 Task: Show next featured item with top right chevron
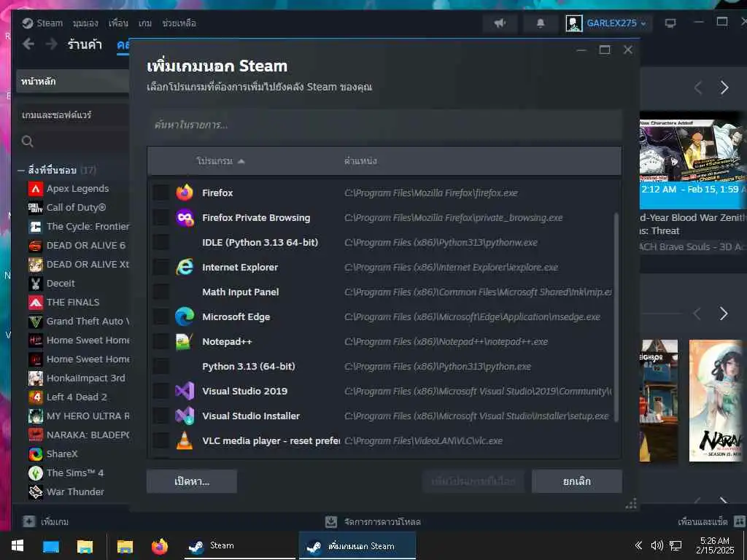click(724, 87)
